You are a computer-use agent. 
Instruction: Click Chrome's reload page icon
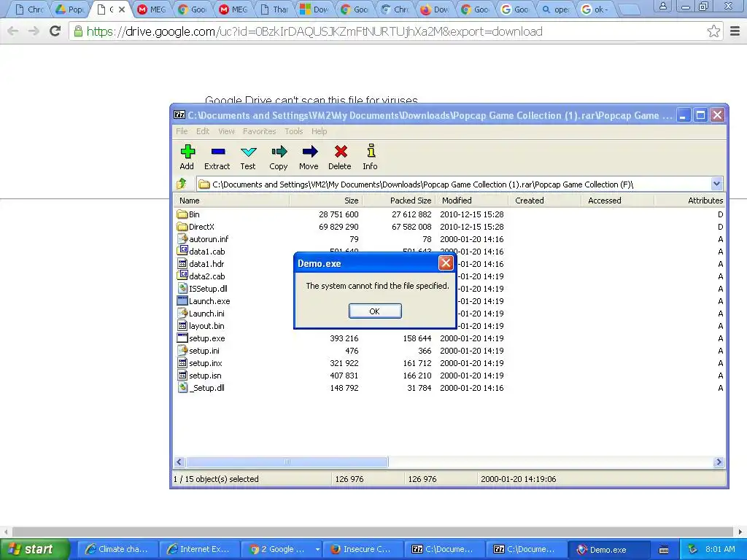[x=55, y=31]
